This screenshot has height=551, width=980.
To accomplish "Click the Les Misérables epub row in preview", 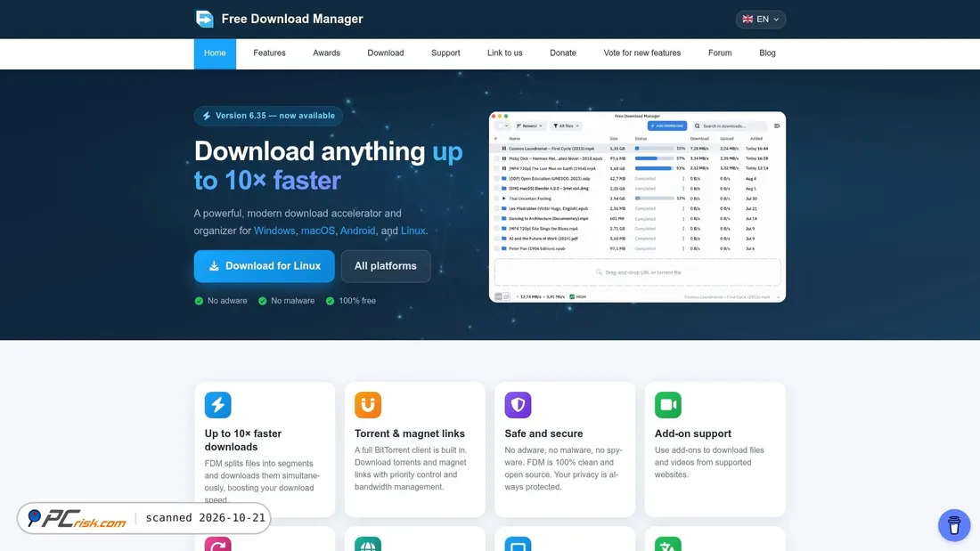I will click(x=638, y=208).
